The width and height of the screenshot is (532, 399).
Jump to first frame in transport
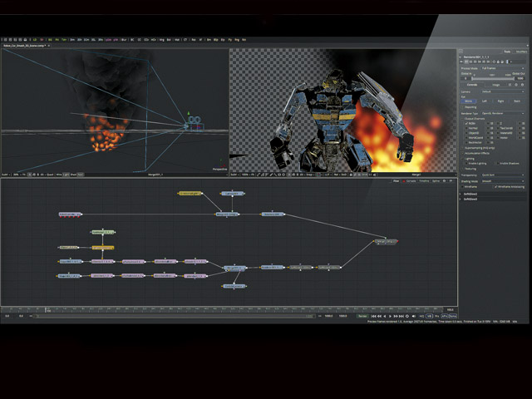pyautogui.click(x=374, y=316)
